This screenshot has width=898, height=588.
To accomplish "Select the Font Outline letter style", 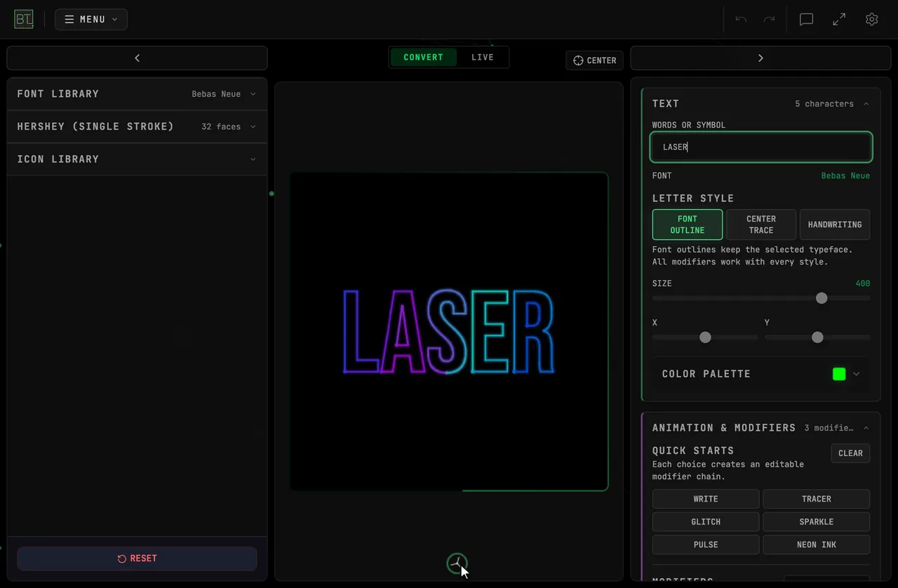I will (688, 225).
